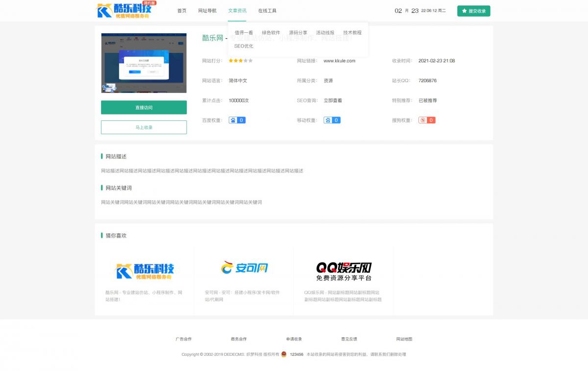Click the 提交收录 button with star

473,11
